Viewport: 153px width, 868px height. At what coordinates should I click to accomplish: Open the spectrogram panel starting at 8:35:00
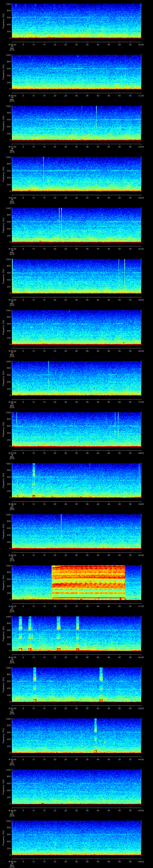[76, 327]
